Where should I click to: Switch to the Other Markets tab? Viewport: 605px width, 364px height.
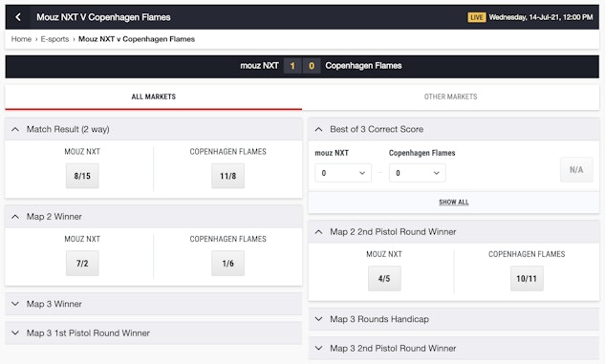[451, 96]
